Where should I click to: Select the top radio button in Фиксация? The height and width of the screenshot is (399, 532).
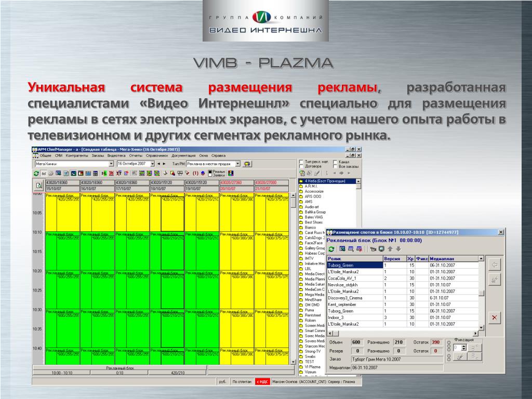tap(449, 343)
